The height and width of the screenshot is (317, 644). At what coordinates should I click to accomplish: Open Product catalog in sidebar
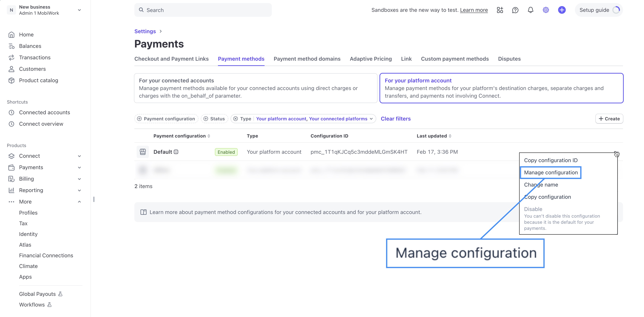[39, 80]
